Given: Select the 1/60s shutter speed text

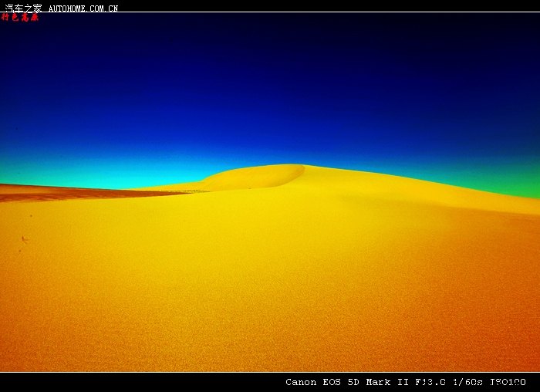Looking at the screenshot, I should 468,382.
